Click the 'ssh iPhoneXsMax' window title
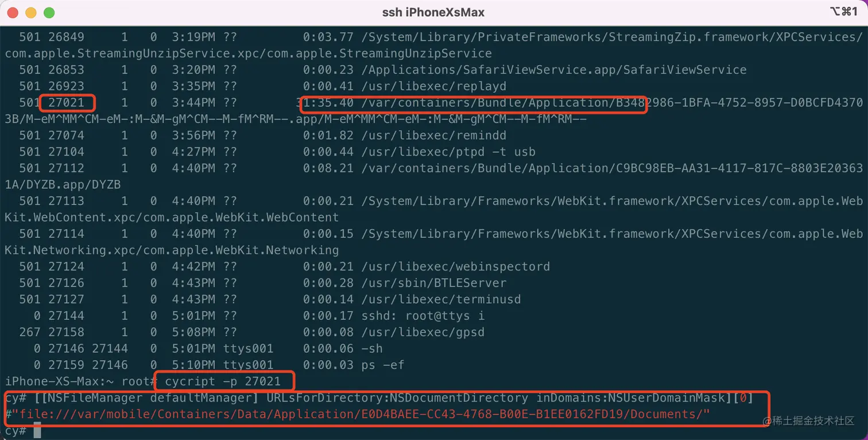 click(x=433, y=12)
